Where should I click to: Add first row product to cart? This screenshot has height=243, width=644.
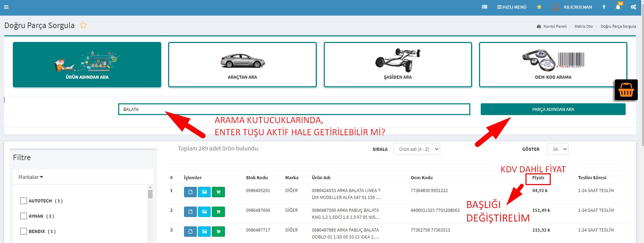tap(218, 192)
